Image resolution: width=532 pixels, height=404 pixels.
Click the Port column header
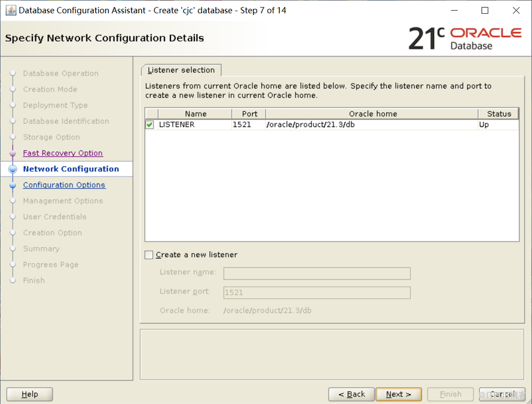[x=249, y=114]
